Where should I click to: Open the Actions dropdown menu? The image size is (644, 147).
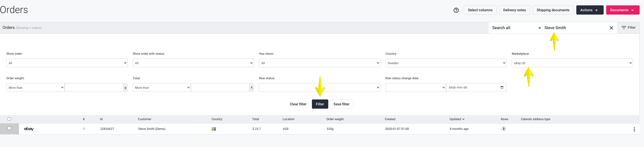[590, 10]
